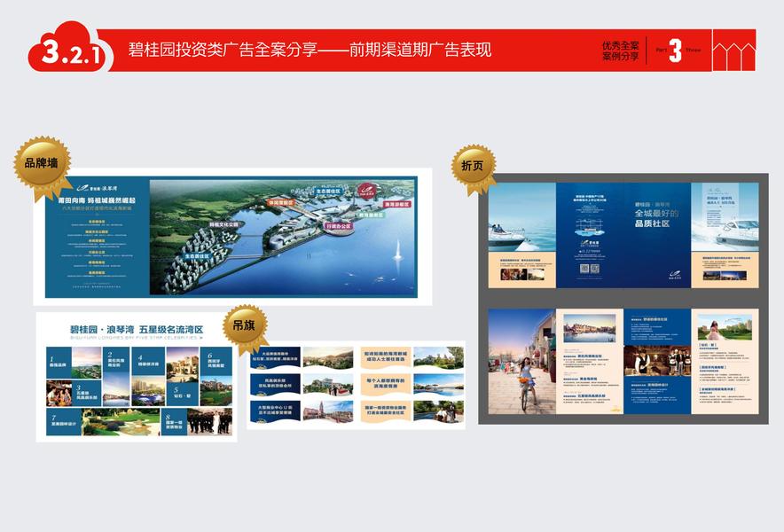Click the upper 生态居住区 map label
The image size is (784, 532).
[x=328, y=192]
